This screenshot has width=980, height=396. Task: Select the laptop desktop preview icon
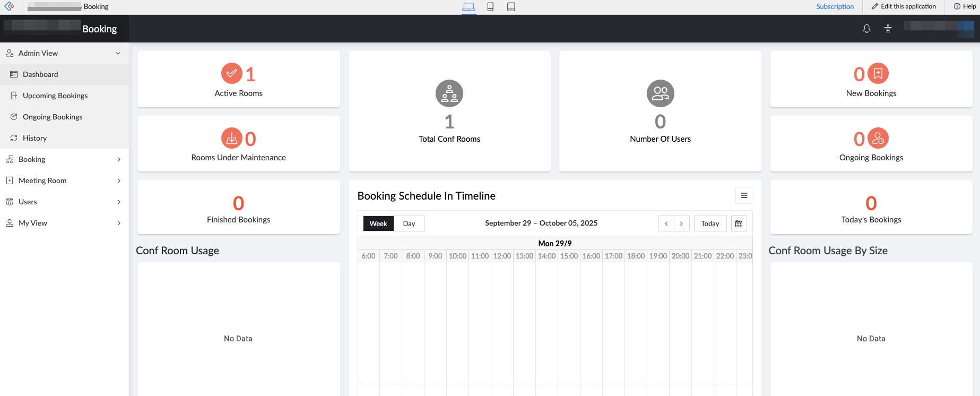(x=469, y=7)
